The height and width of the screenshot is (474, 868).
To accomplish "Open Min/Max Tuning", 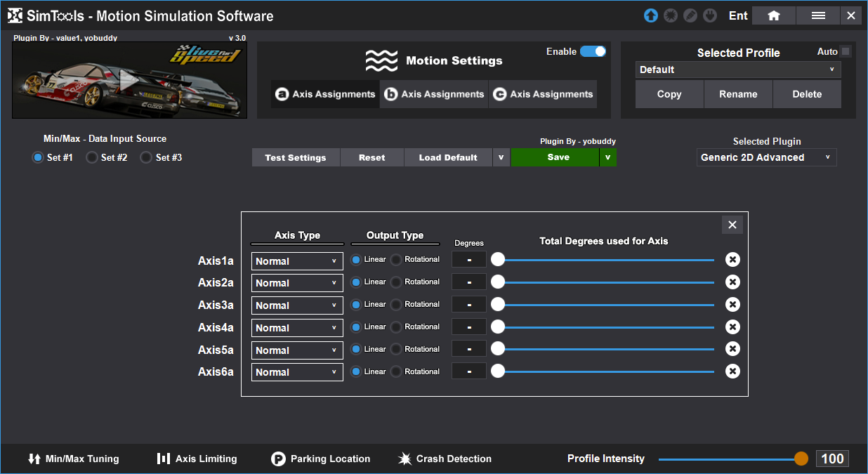I will [x=74, y=459].
